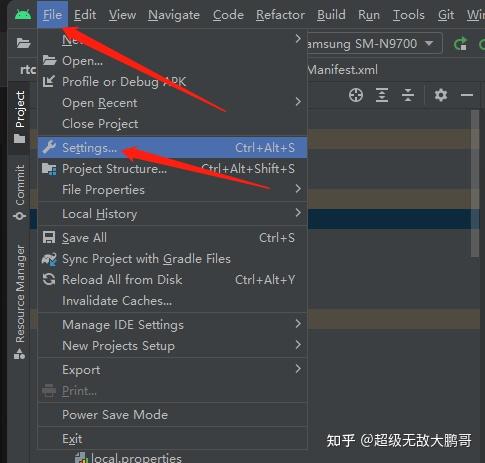Image resolution: width=485 pixels, height=463 pixels.
Task: Open the Edit menu
Action: [x=85, y=15]
